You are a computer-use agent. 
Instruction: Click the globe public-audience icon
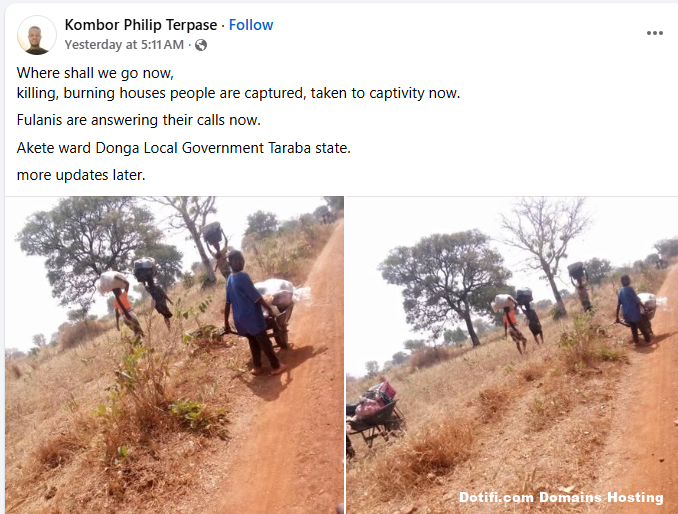click(x=201, y=45)
